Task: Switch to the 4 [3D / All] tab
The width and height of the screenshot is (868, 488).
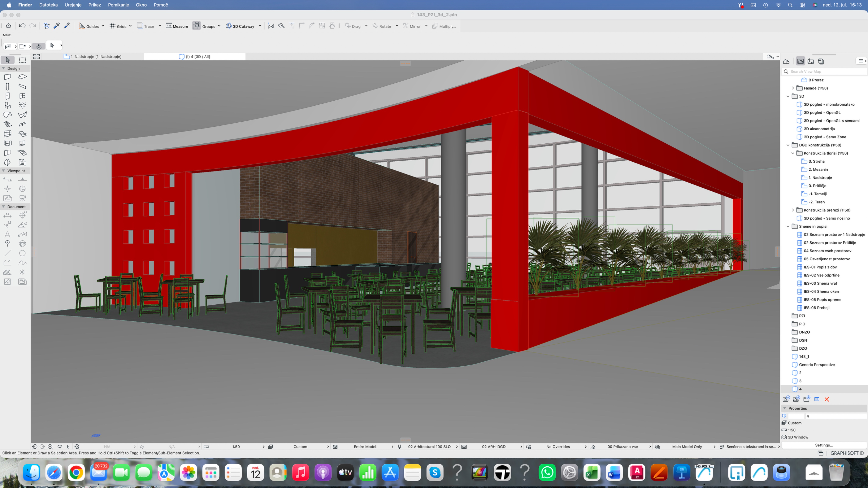Action: pos(194,57)
